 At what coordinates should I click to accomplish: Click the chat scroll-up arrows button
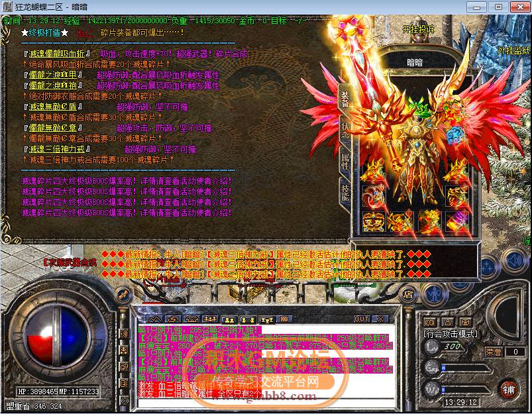(154, 319)
